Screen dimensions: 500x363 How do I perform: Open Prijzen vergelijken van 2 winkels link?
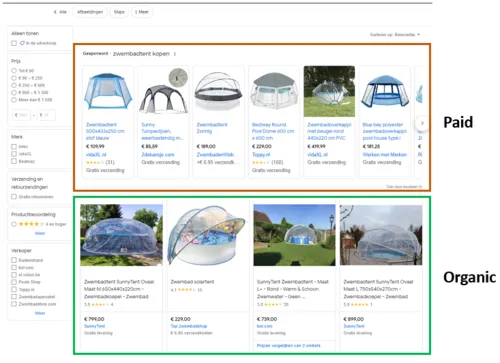click(x=289, y=346)
